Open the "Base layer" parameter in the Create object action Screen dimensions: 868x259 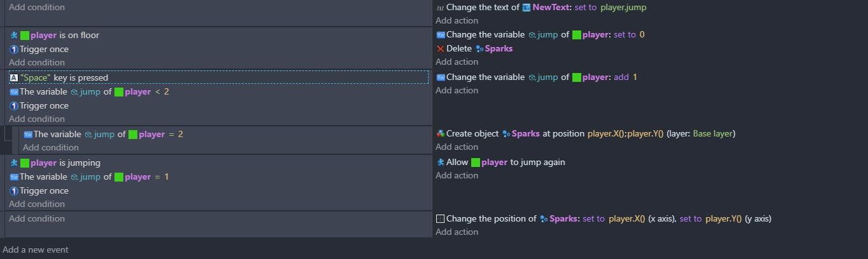712,134
